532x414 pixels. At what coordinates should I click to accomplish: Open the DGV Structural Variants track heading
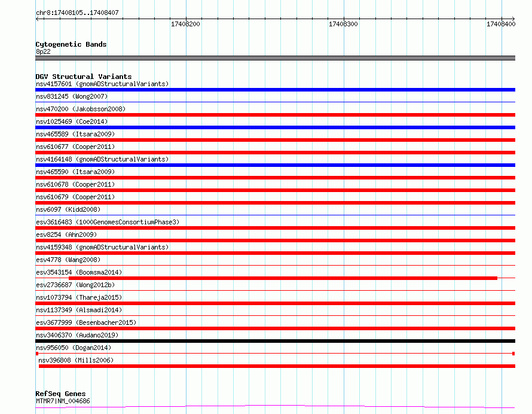pyautogui.click(x=84, y=77)
